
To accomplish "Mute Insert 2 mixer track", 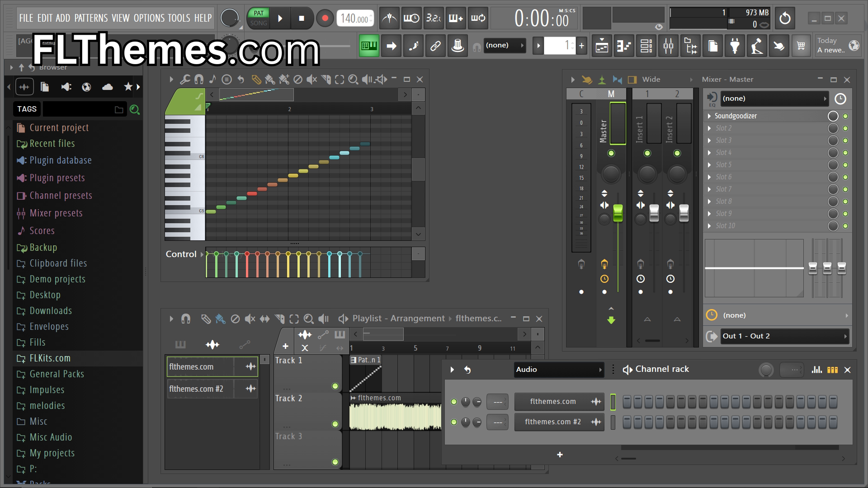I will tap(677, 153).
